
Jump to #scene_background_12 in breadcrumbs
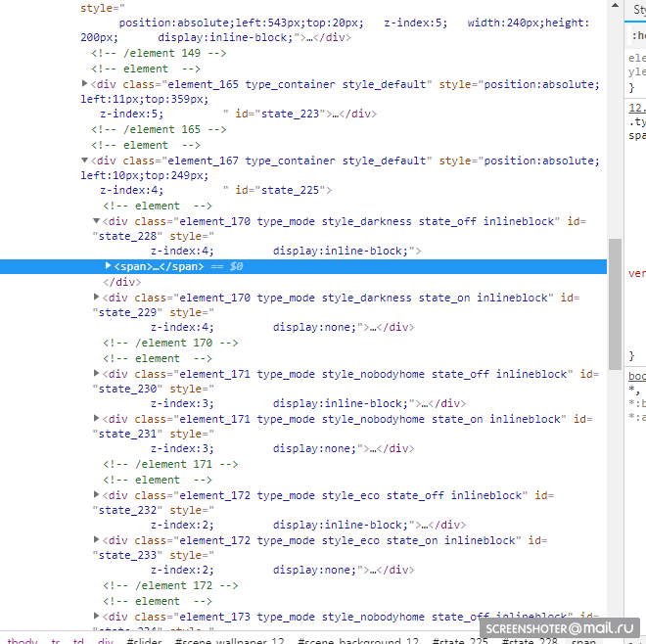pos(357,641)
